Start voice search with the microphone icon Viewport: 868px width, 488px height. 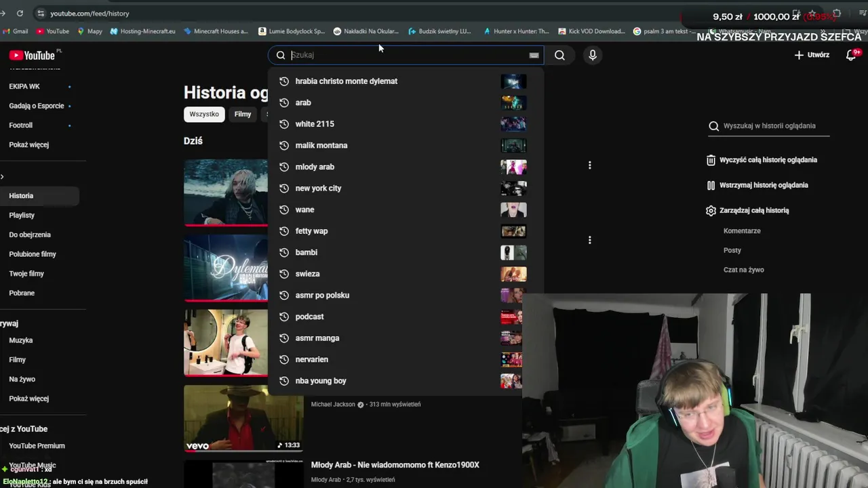pos(593,55)
